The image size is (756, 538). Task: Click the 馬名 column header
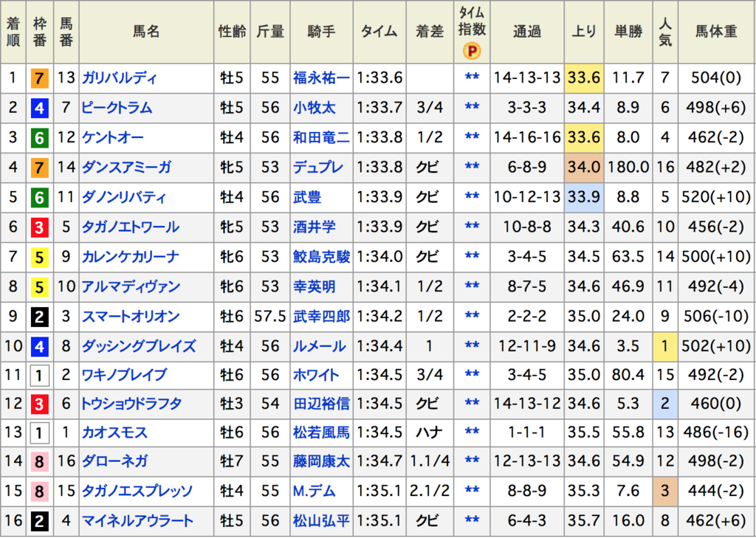coord(146,31)
